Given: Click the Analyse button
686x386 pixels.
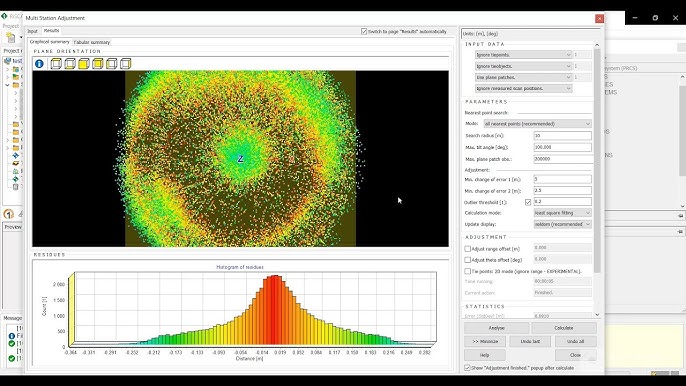Looking at the screenshot, I should [497, 328].
